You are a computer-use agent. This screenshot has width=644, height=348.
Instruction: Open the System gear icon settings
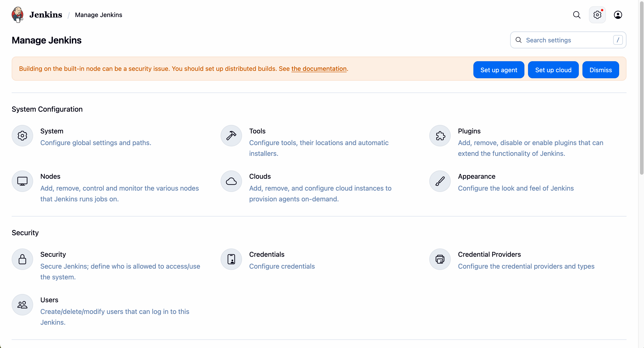[x=22, y=136]
